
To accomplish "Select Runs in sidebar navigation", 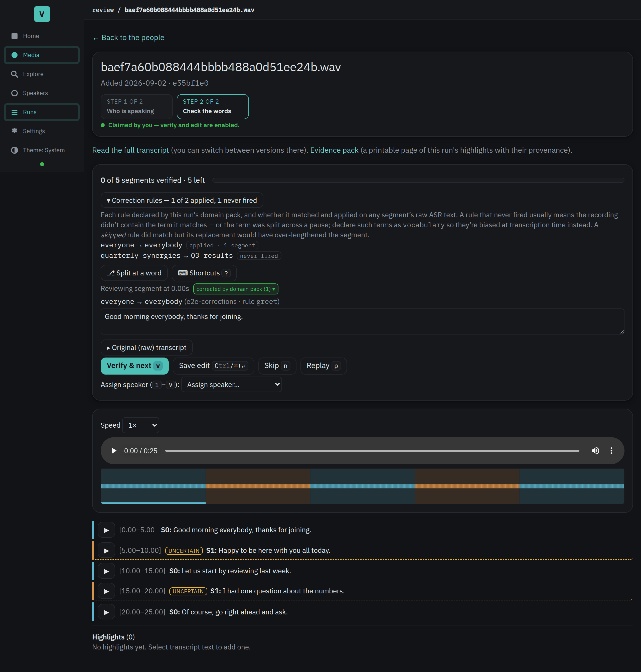I will coord(42,112).
